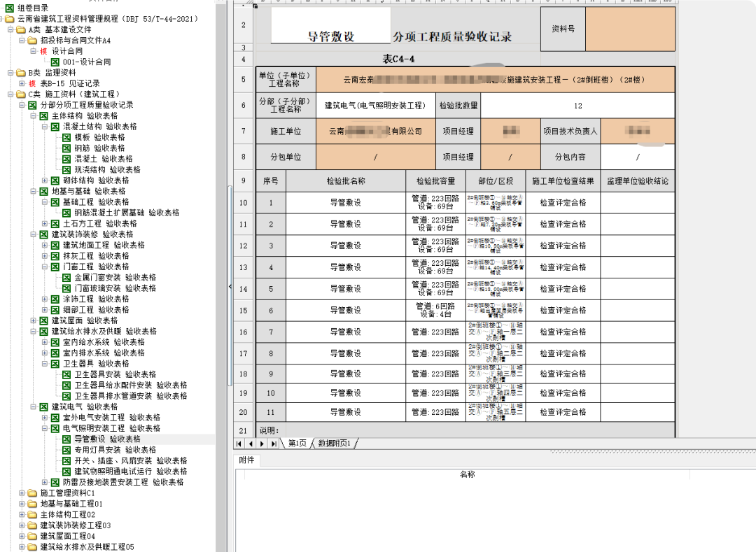Click the form icon beside 建筑物照明通电试运行

tap(66, 472)
